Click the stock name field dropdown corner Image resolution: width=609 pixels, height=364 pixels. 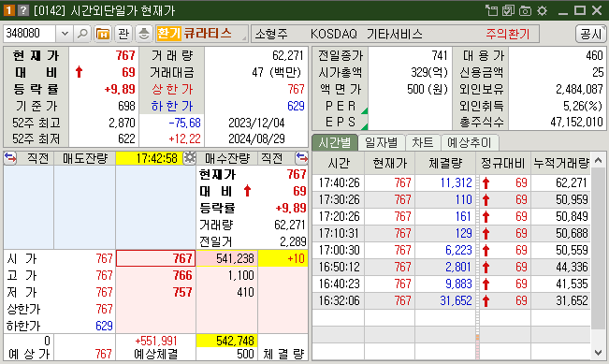point(244,38)
